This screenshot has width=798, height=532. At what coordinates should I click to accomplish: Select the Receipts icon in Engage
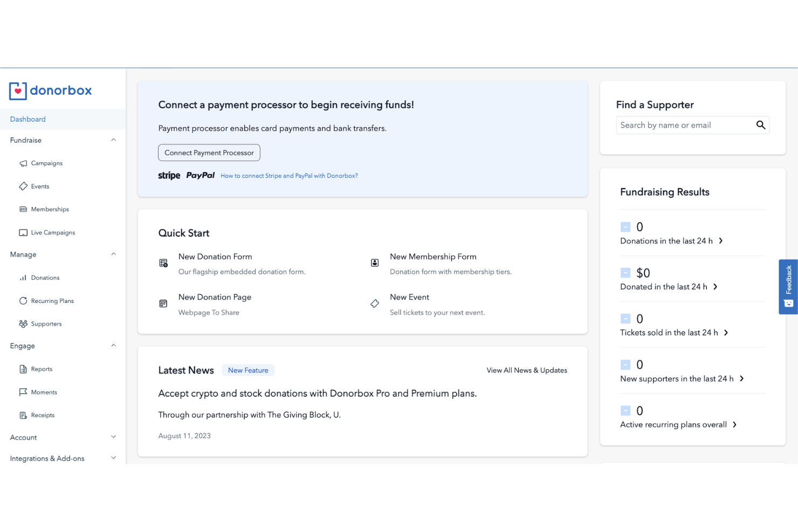click(23, 415)
